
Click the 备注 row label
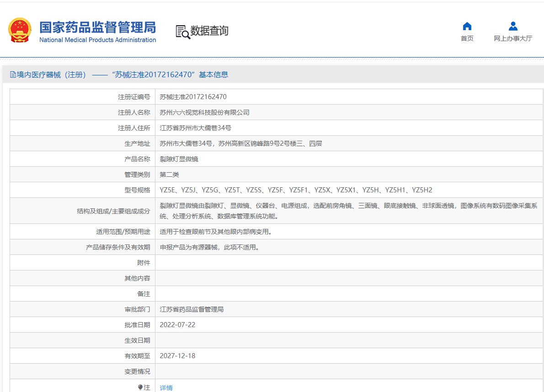[144, 294]
